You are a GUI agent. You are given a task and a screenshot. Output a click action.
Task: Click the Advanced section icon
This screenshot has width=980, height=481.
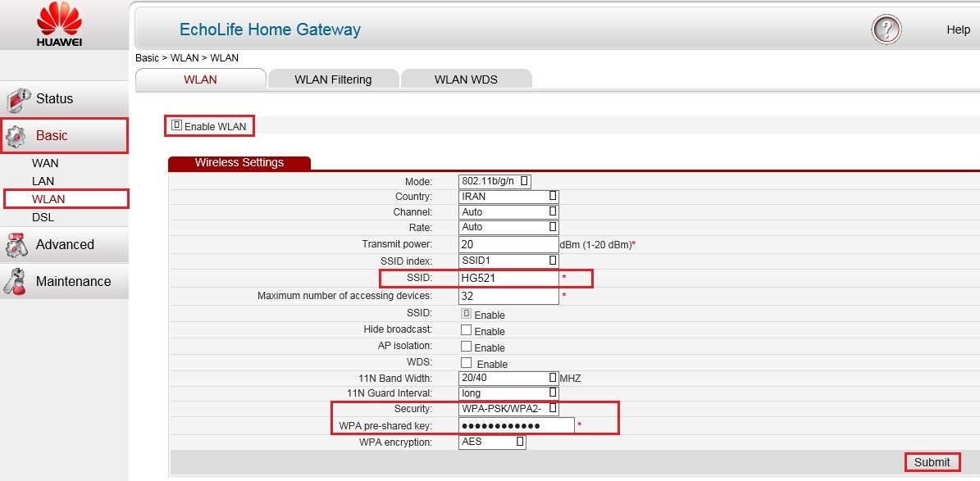[x=18, y=245]
